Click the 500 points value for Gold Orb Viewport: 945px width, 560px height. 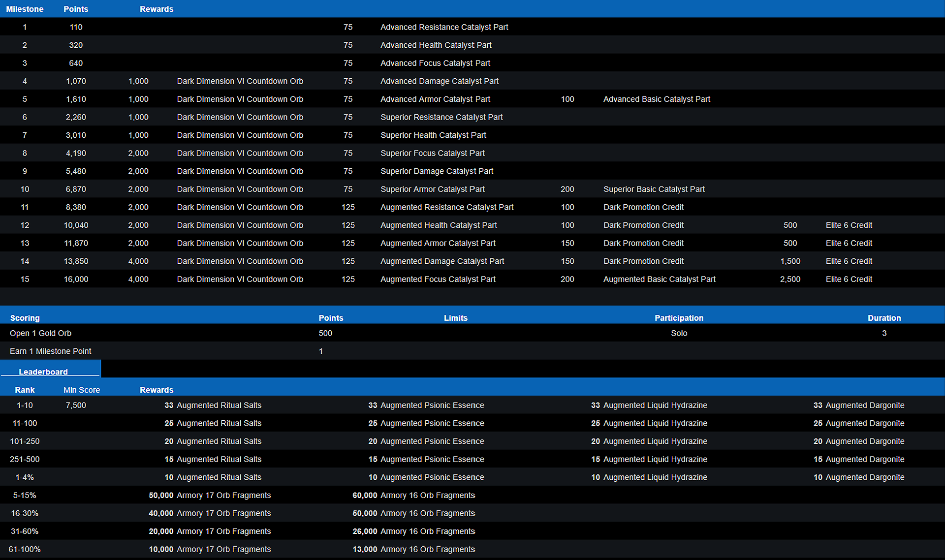pos(325,333)
